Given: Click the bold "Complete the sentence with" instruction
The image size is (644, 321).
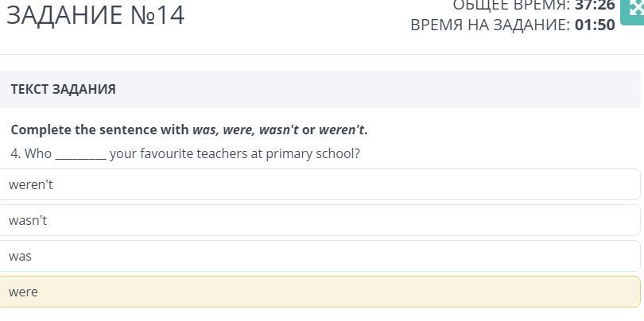Looking at the screenshot, I should pyautogui.click(x=99, y=130).
